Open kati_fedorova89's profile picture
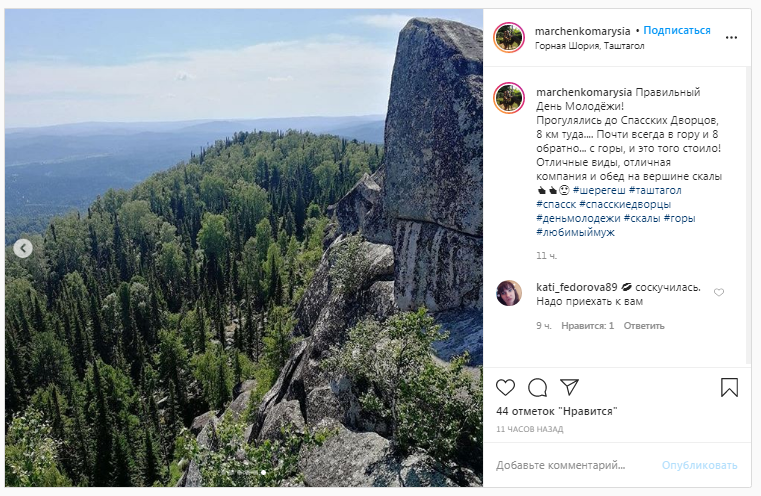Image resolution: width=761 pixels, height=496 pixels. pyautogui.click(x=509, y=293)
